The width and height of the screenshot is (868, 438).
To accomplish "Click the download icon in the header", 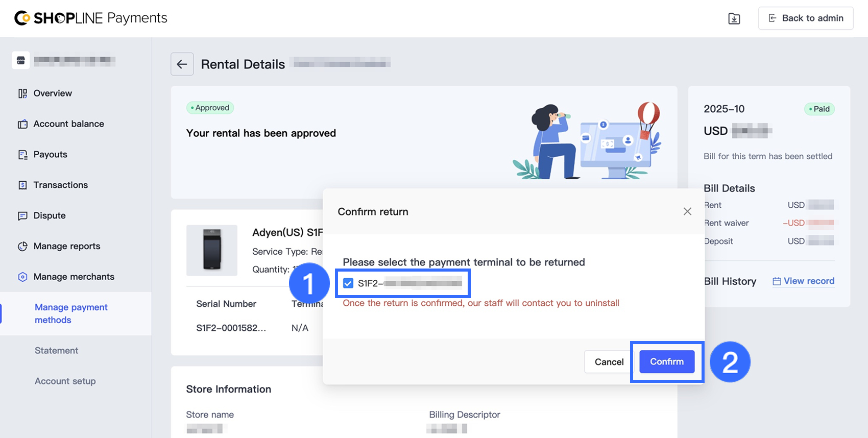I will [x=734, y=19].
